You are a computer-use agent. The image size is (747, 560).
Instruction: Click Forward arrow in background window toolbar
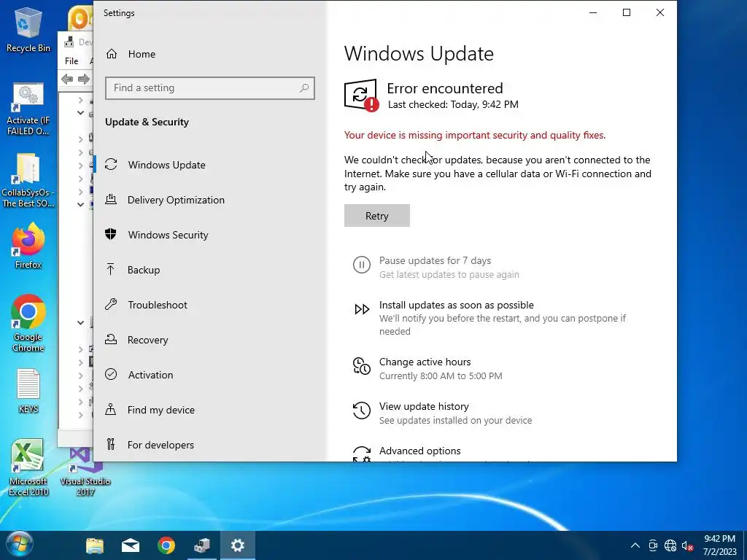[84, 79]
